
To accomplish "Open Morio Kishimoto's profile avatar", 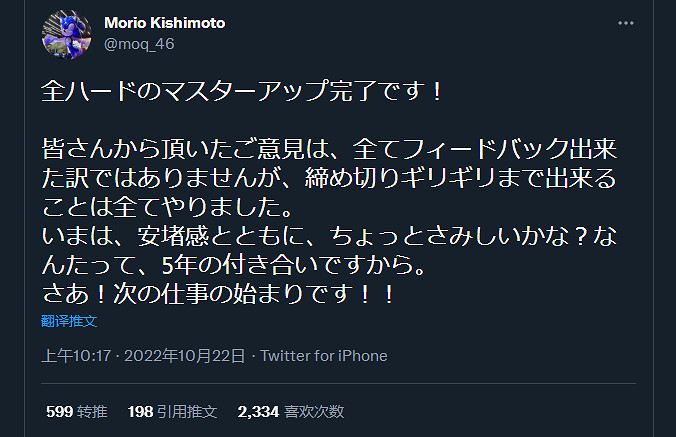I will point(67,35).
